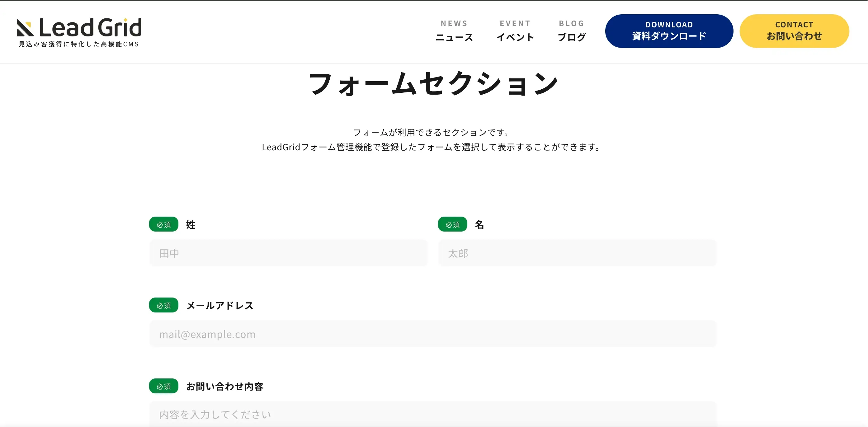Click the 必須 badge beside 姓
Viewport: 868px width, 427px height.
[x=164, y=224]
